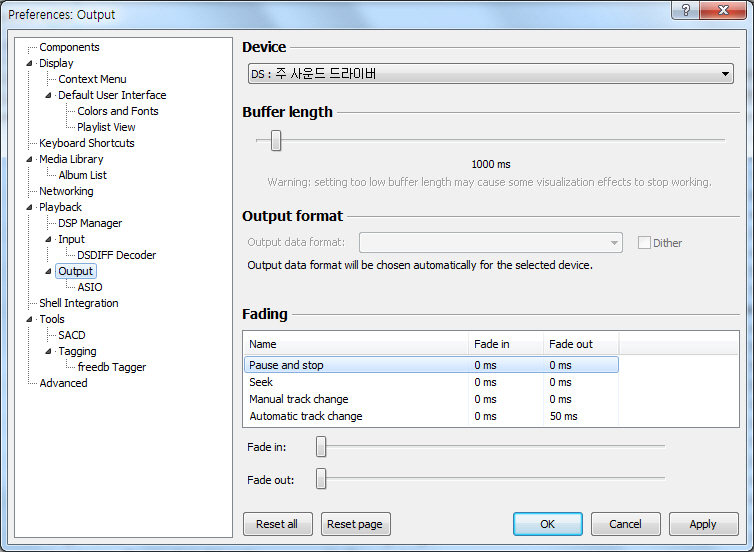Select Display in the preferences tree
Viewport: 754px width, 552px height.
coord(56,63)
